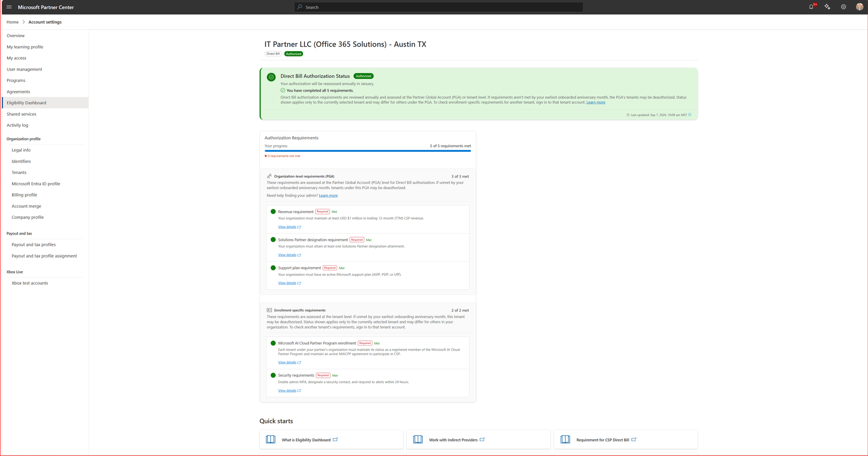Click the completed-all-requirements check circle icon
Screen dimensions: 868x456
[x=283, y=90]
